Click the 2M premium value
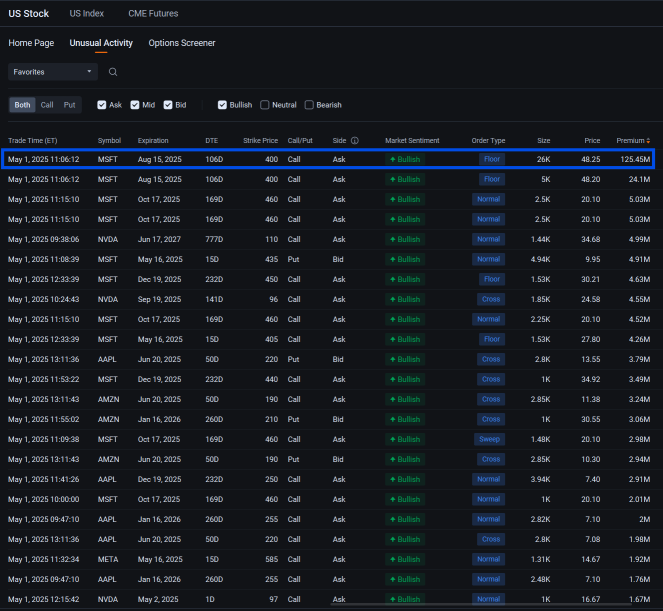Viewport: 663px width, 611px height. [x=645, y=519]
